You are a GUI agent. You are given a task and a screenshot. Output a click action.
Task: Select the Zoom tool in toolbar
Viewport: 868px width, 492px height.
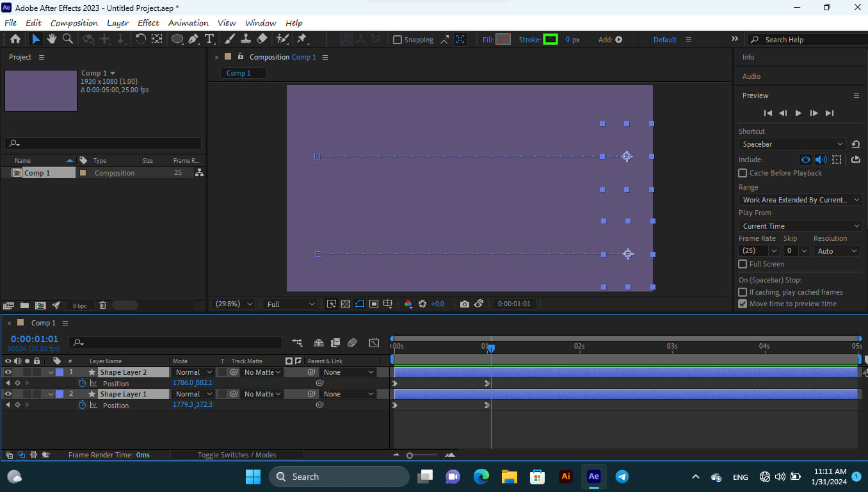point(68,39)
